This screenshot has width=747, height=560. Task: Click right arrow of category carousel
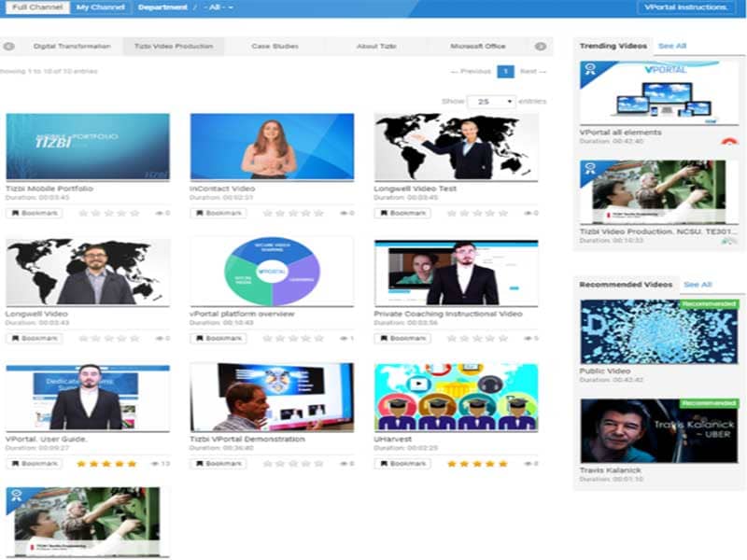coord(541,46)
